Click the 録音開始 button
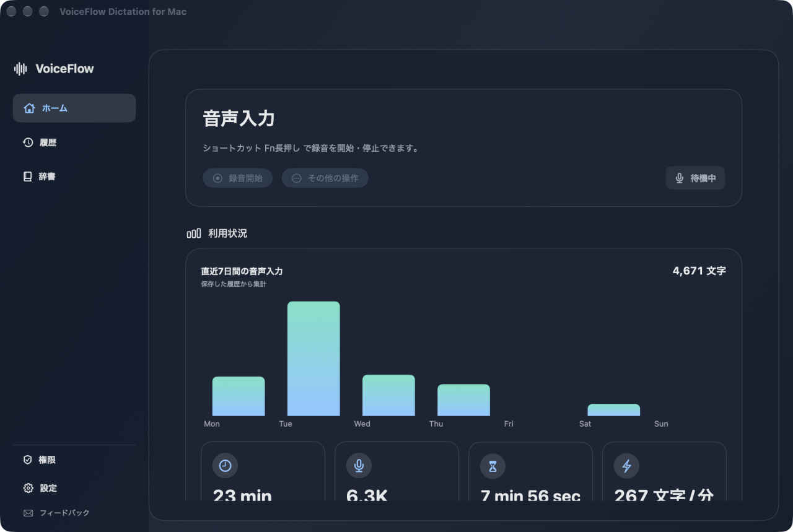 pyautogui.click(x=237, y=178)
